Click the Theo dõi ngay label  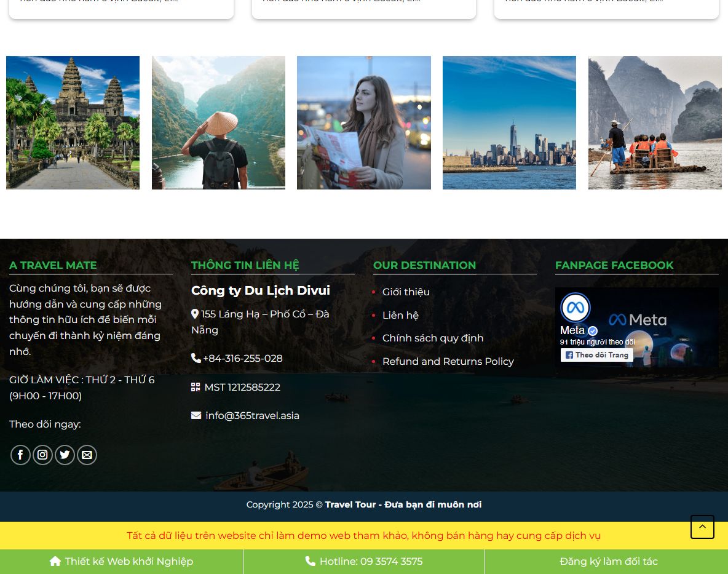pos(45,424)
